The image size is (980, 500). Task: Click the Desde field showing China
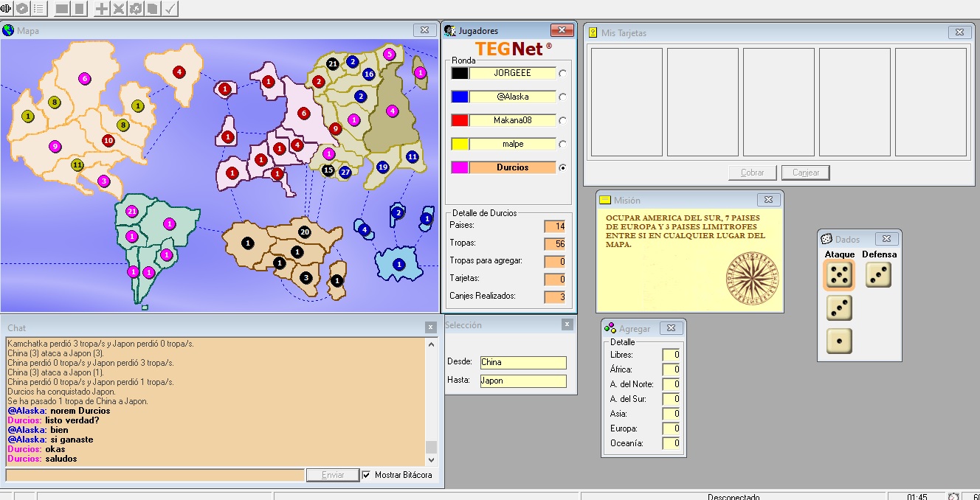point(523,362)
